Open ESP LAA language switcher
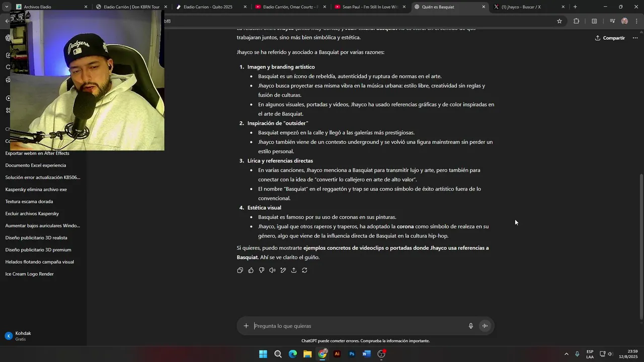 tap(590, 354)
